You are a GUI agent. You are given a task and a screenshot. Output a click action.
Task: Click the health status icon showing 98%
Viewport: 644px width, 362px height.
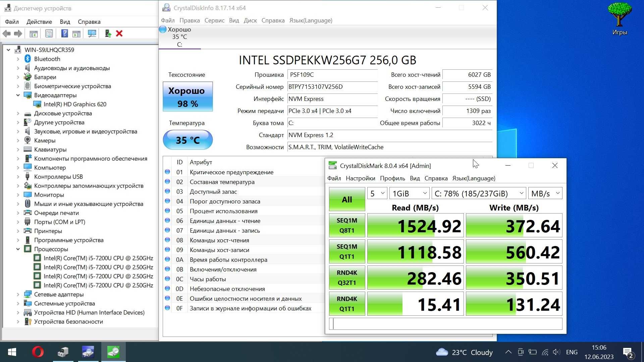click(186, 96)
